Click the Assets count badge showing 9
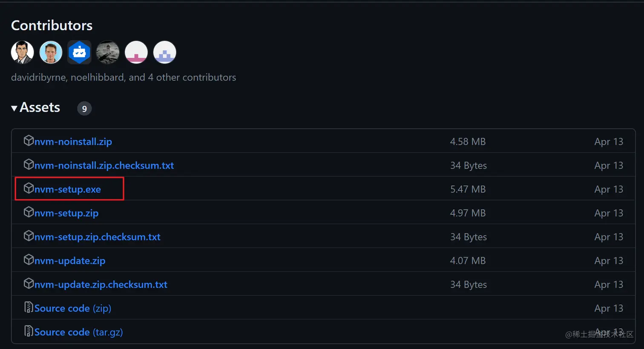This screenshot has height=349, width=644. point(84,109)
